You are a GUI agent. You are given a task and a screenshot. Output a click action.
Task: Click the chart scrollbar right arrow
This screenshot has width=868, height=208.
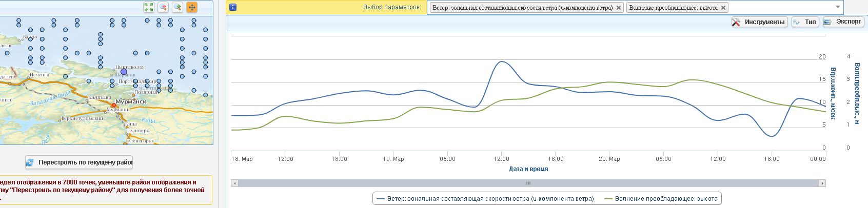click(822, 183)
